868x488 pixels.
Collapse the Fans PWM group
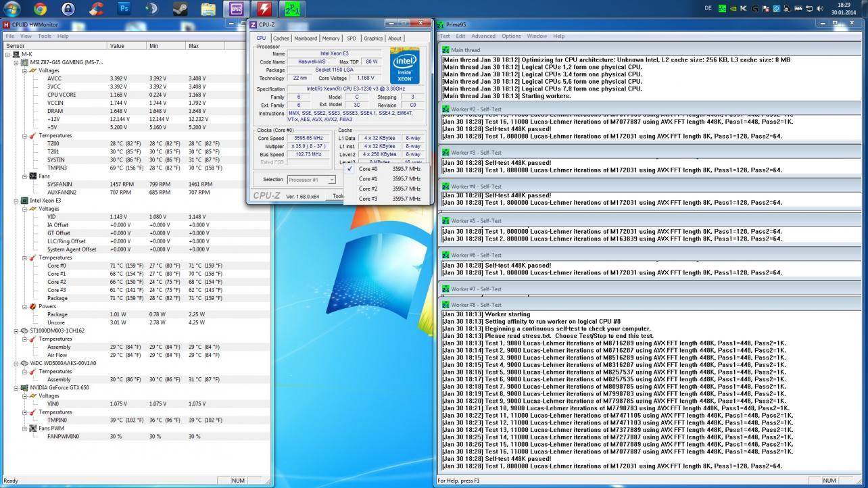24,428
